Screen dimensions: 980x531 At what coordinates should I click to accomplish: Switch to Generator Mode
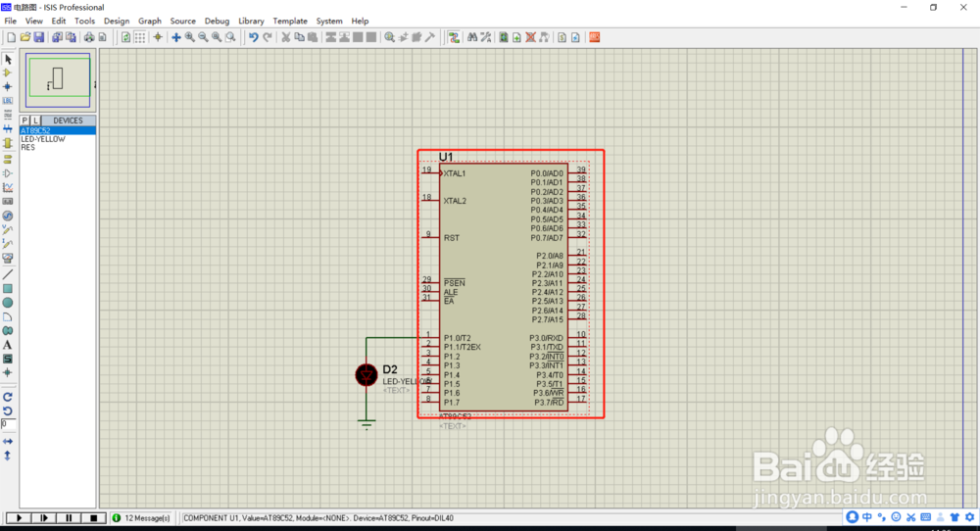click(x=8, y=216)
